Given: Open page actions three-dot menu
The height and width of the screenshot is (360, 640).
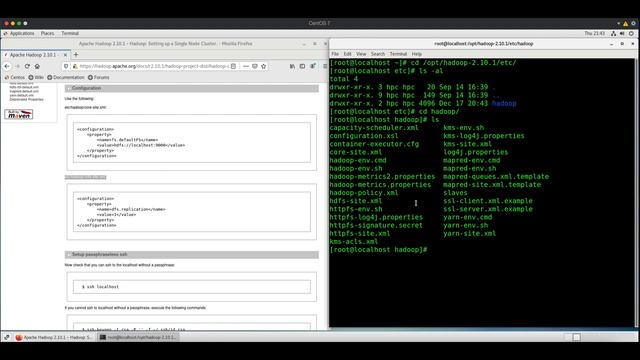Looking at the screenshot, I should (x=246, y=66).
